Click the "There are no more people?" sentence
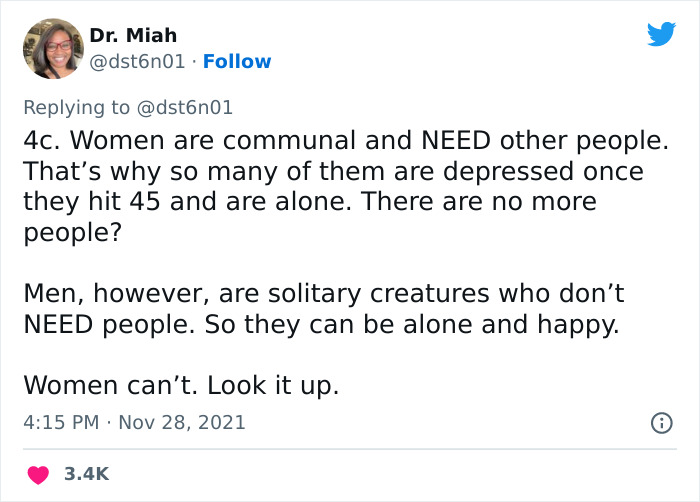700x502 pixels. click(x=480, y=202)
